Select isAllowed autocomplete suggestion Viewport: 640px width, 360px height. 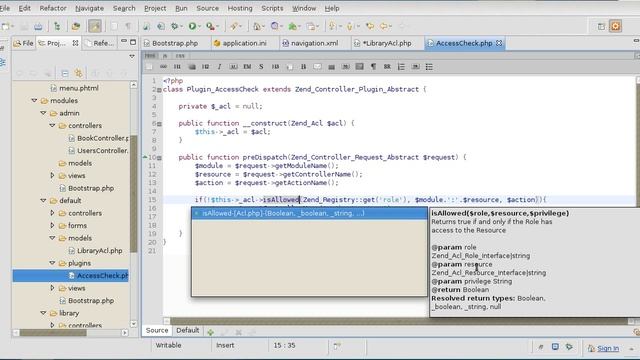(309, 213)
